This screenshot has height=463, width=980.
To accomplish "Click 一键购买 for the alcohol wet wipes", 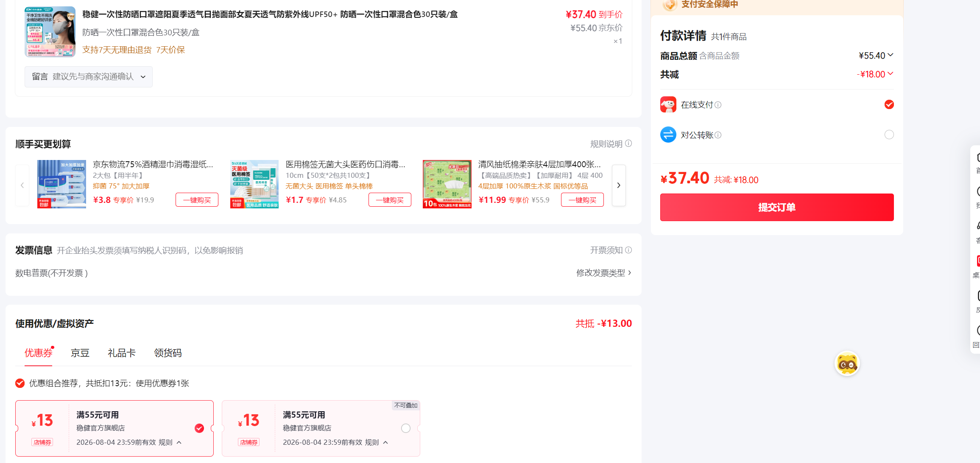I will click(x=197, y=200).
